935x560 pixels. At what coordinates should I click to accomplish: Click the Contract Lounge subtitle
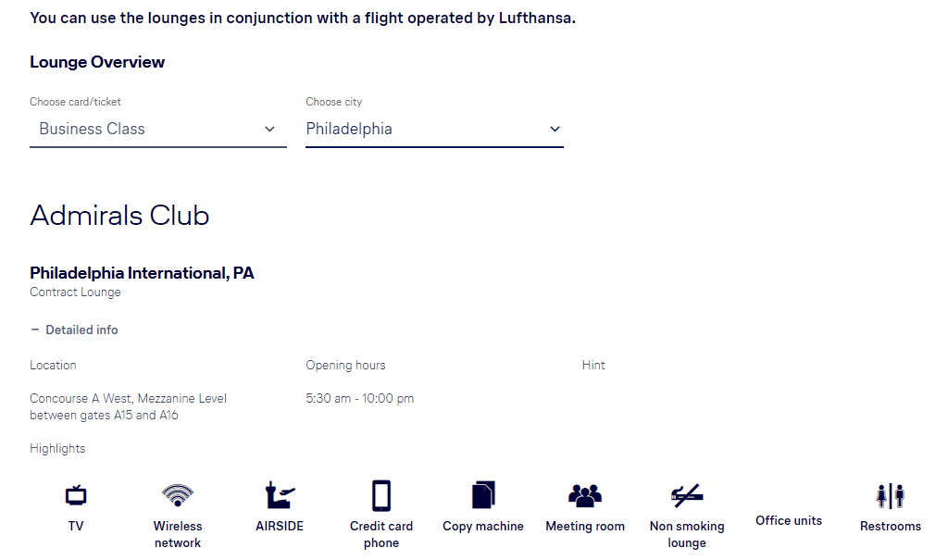(75, 292)
